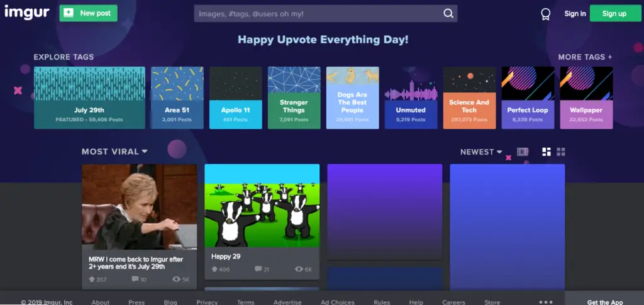Expand MORE TAGS +

pyautogui.click(x=585, y=57)
